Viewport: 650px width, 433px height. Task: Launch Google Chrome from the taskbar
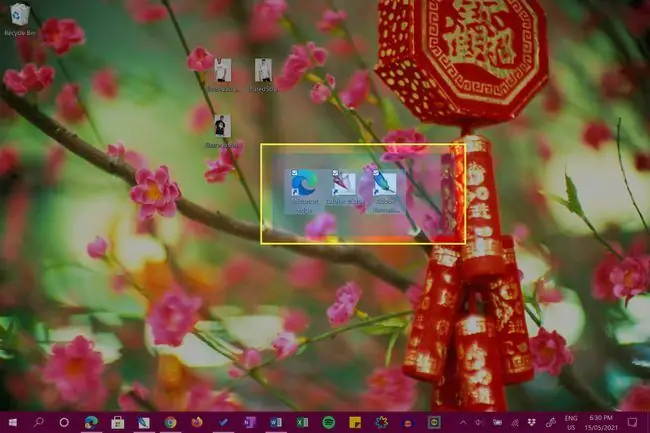tap(170, 422)
